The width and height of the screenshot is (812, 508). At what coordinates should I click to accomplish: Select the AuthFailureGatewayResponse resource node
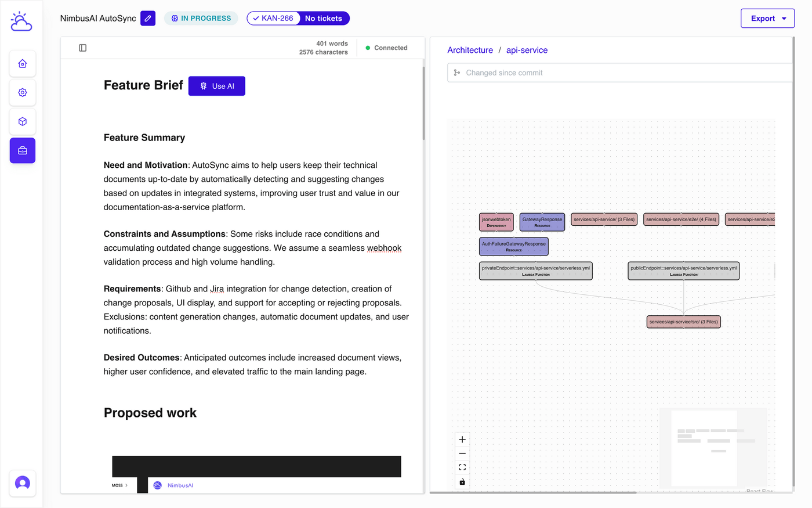pos(514,246)
